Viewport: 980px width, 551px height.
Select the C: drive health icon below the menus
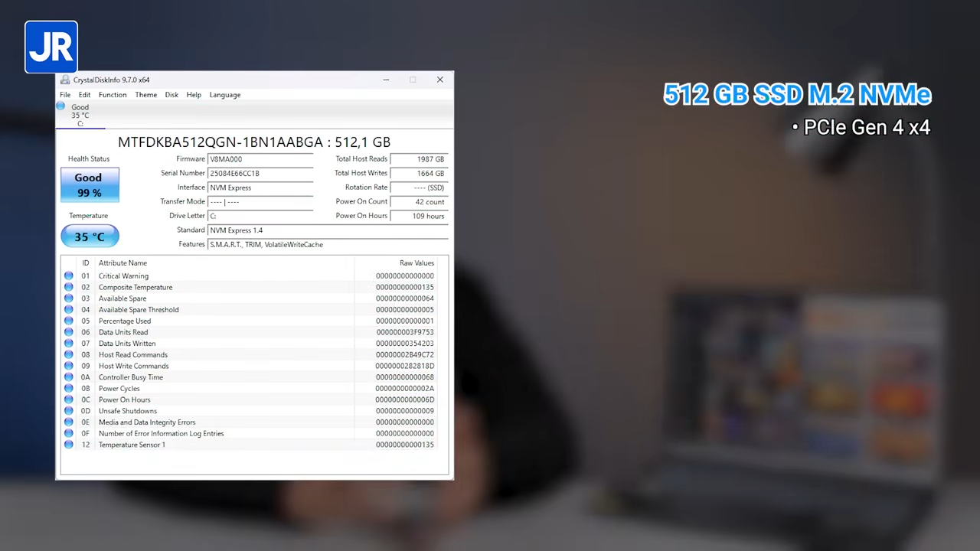coord(80,113)
